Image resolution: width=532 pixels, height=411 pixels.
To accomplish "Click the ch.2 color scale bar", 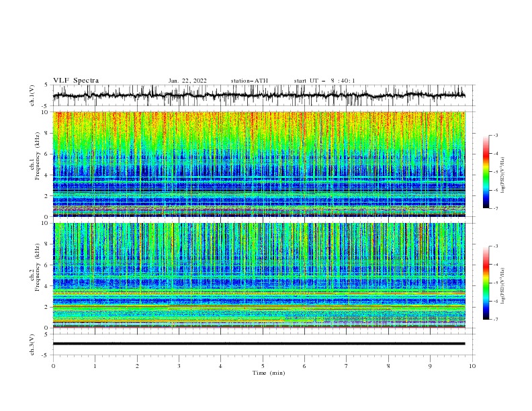I will [486, 283].
